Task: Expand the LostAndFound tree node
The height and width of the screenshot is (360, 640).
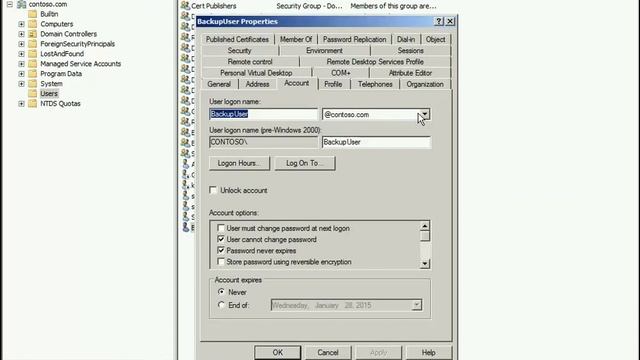Action: [x=22, y=54]
